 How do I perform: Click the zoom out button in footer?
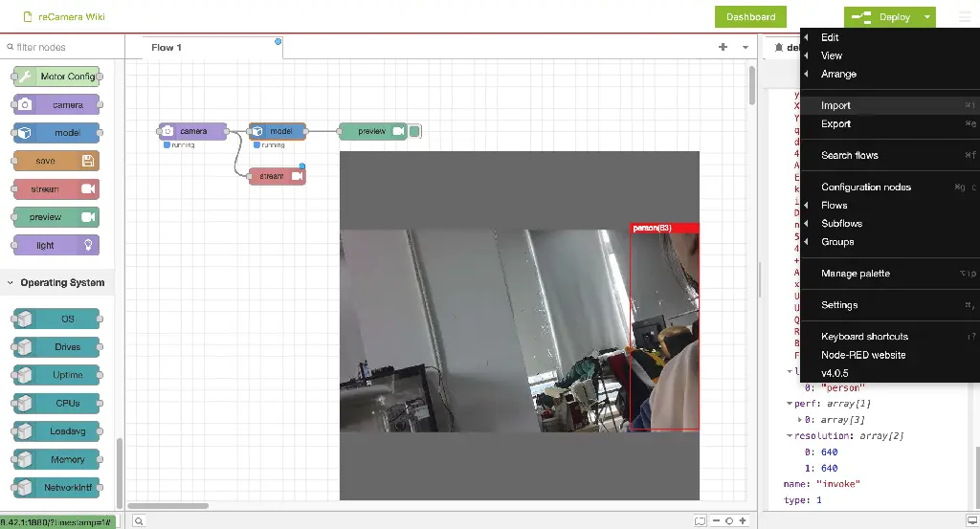pyautogui.click(x=716, y=520)
